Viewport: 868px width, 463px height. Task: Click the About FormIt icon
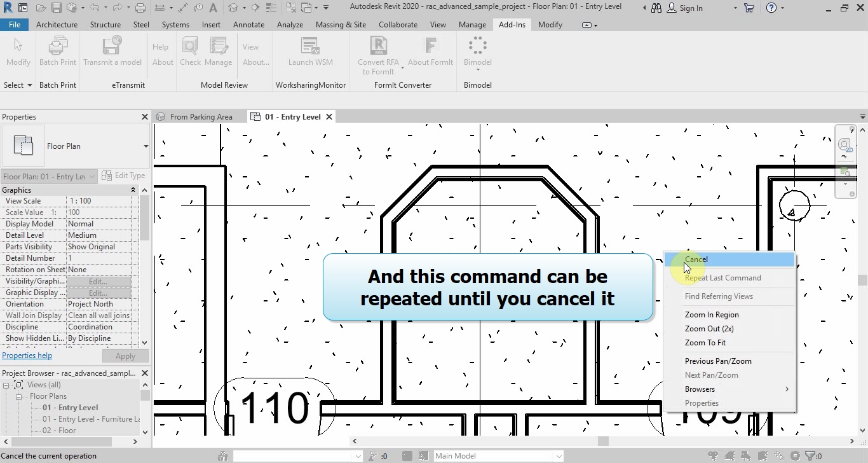[431, 46]
